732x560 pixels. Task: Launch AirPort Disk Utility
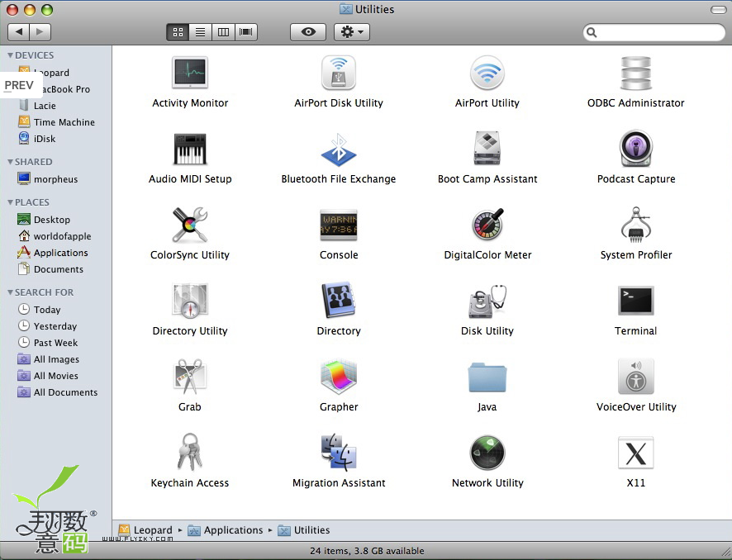[x=339, y=73]
